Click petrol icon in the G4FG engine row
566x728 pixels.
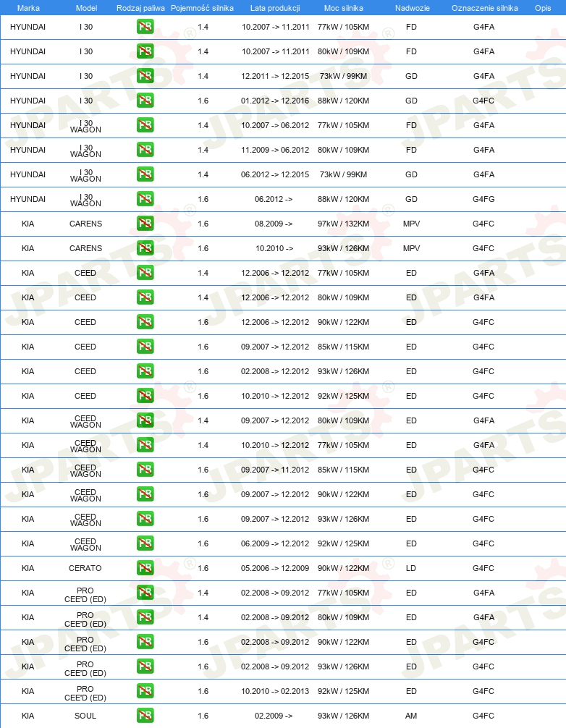(x=145, y=199)
